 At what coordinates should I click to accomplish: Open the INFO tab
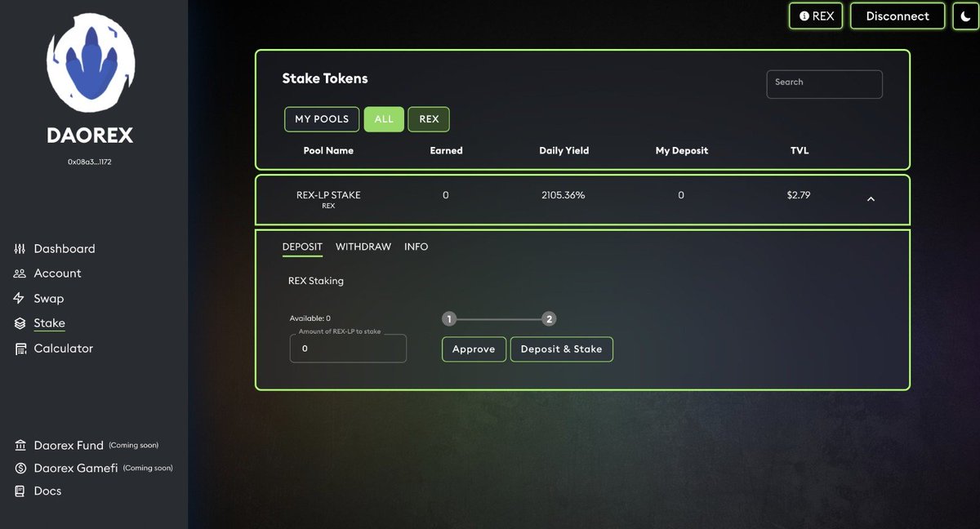[x=416, y=247]
